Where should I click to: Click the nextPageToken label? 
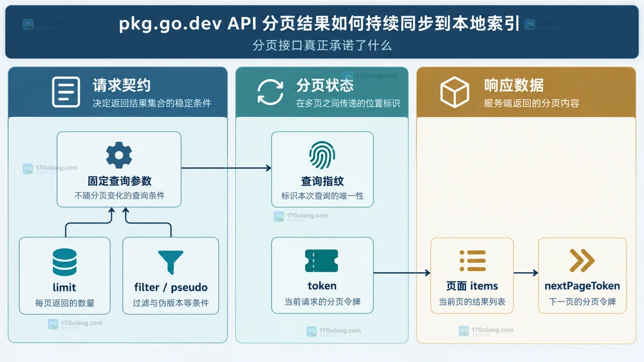(x=582, y=286)
